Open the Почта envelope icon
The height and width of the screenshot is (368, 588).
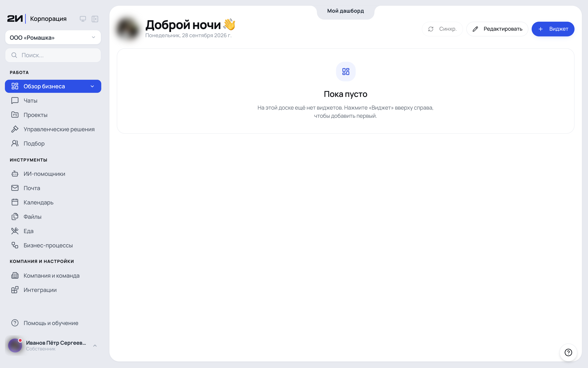coord(15,188)
